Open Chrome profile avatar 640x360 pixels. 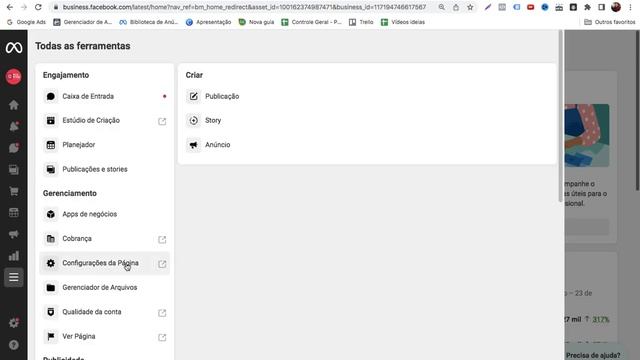coord(616,7)
